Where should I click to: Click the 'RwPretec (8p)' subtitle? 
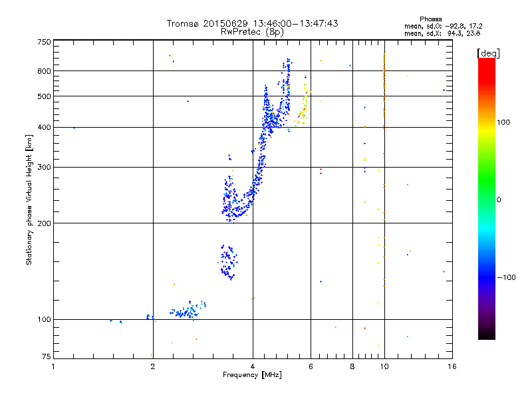[x=252, y=32]
